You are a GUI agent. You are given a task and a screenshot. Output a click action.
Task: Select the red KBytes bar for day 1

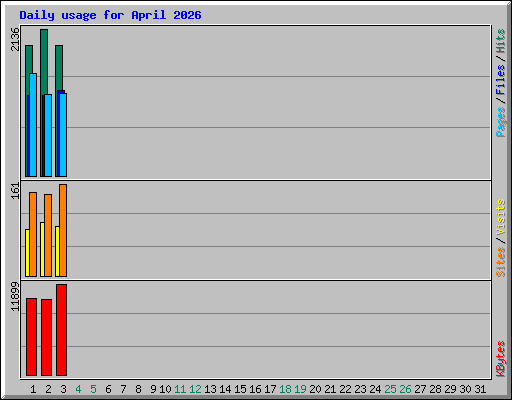pyautogui.click(x=31, y=337)
